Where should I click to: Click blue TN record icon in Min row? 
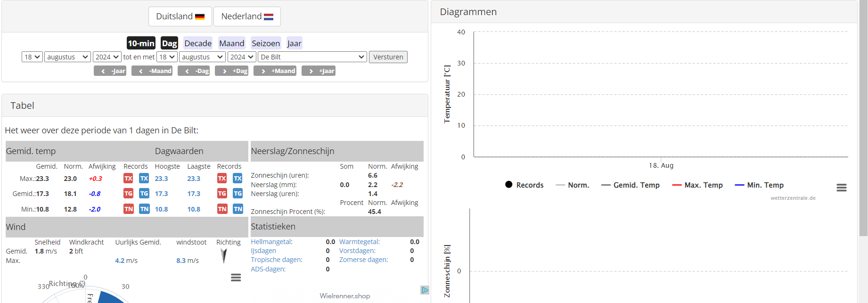pyautogui.click(x=144, y=209)
